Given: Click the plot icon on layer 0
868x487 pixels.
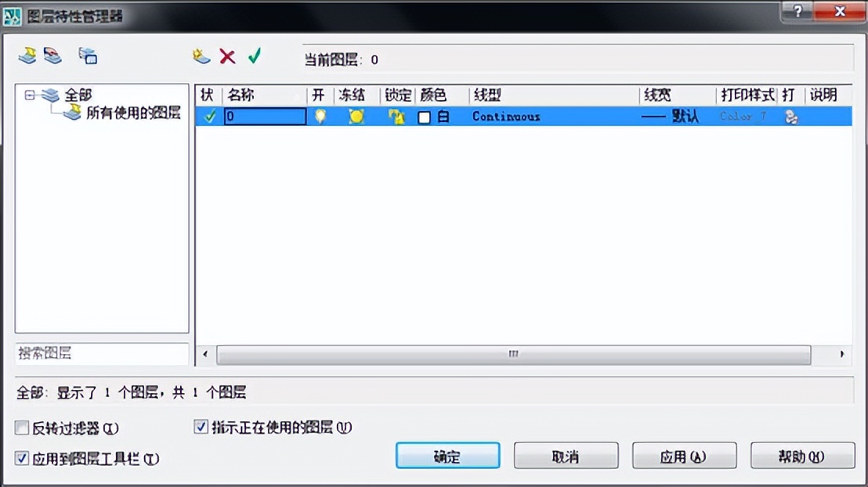Looking at the screenshot, I should (x=790, y=116).
